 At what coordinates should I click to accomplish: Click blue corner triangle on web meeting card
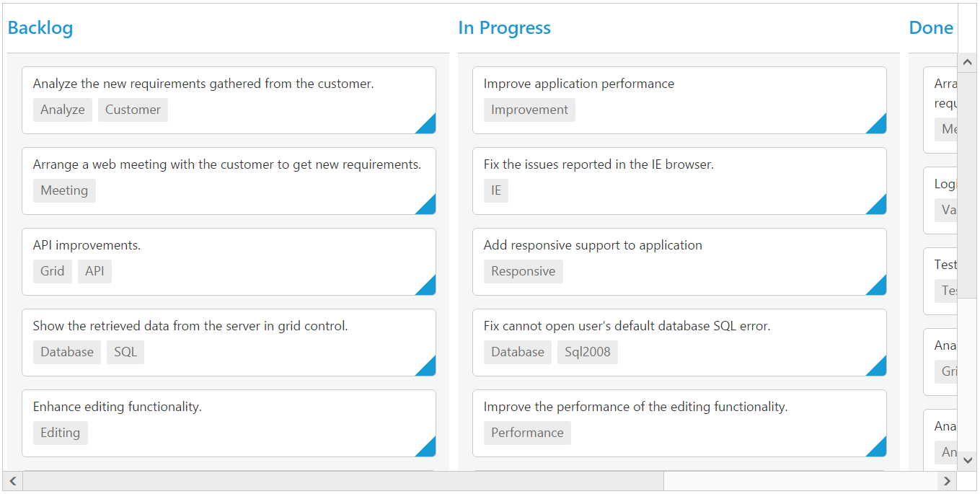pos(428,207)
